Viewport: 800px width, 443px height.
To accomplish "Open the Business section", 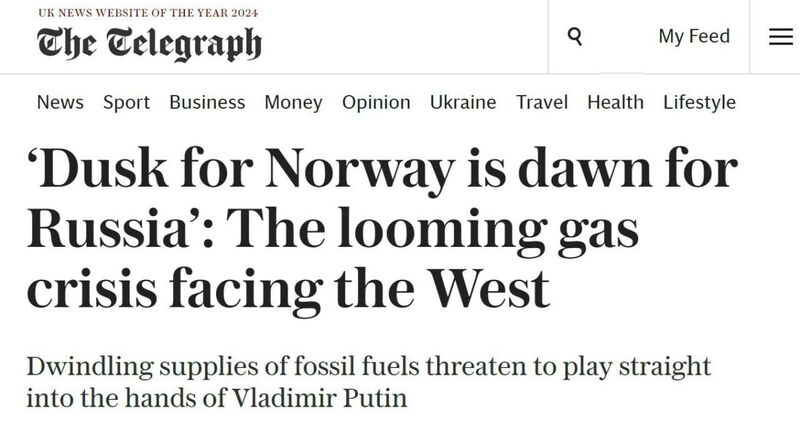I will pos(207,102).
